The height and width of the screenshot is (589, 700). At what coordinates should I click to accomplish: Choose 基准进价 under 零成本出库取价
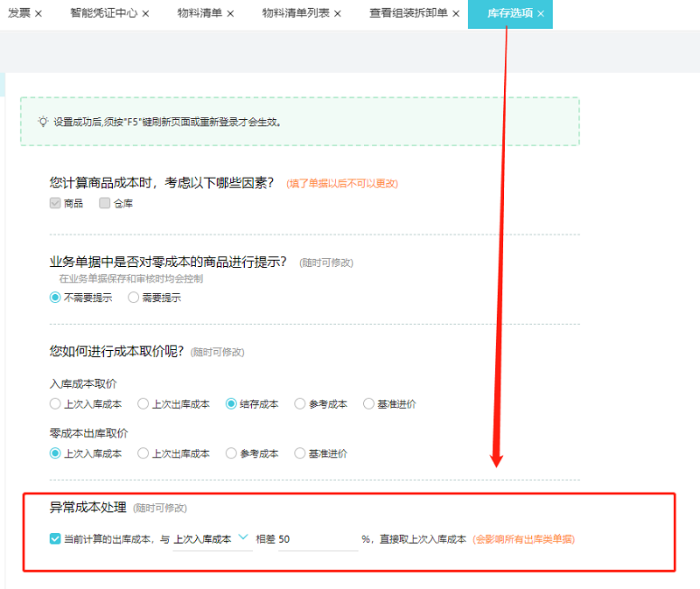300,453
